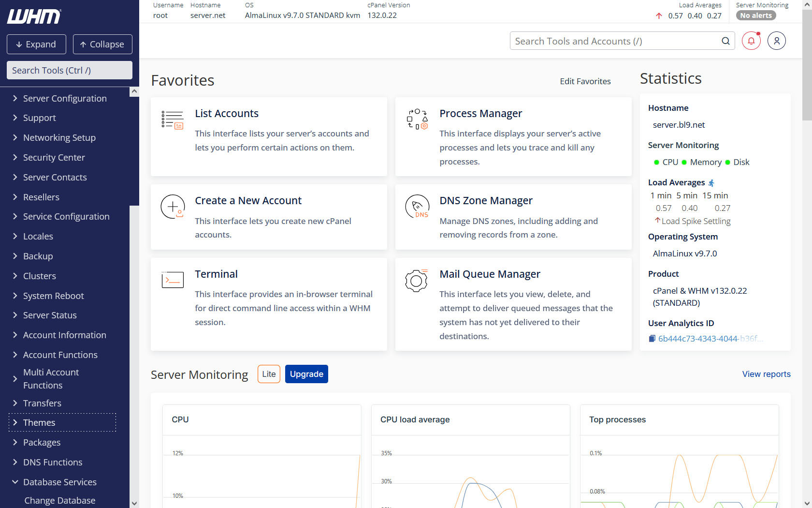Click the WHM logo
The image size is (812, 508).
[x=34, y=16]
